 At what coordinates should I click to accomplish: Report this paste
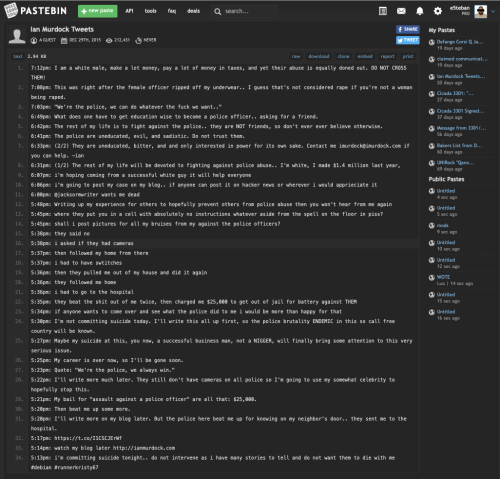[387, 56]
